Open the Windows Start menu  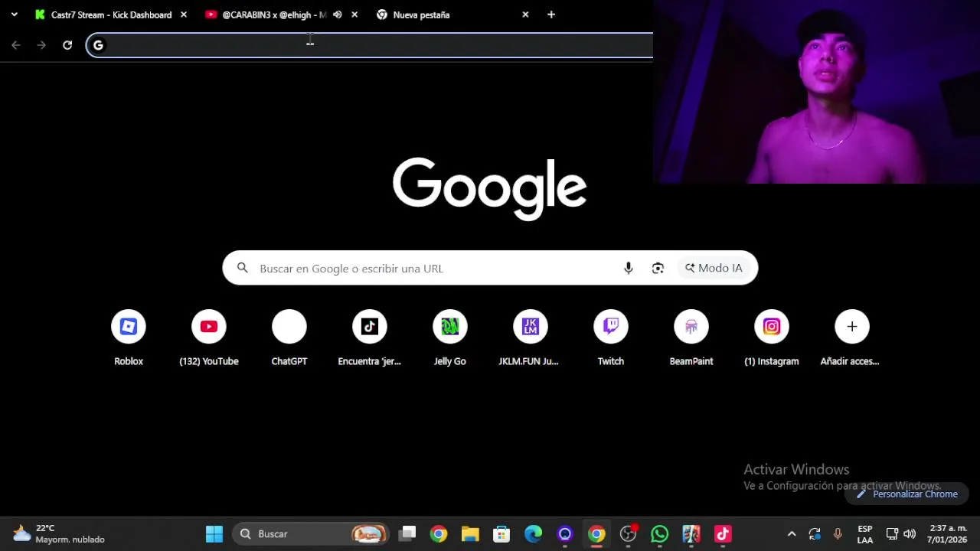pos(214,533)
